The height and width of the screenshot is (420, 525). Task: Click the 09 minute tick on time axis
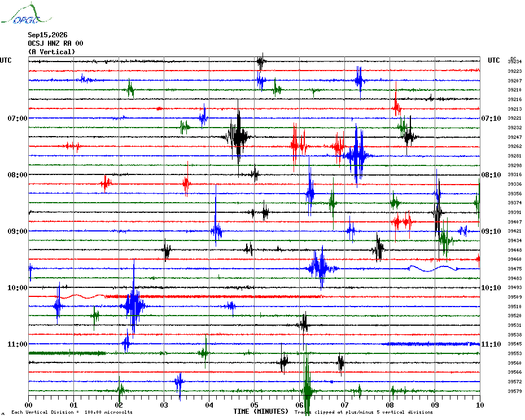click(x=435, y=405)
